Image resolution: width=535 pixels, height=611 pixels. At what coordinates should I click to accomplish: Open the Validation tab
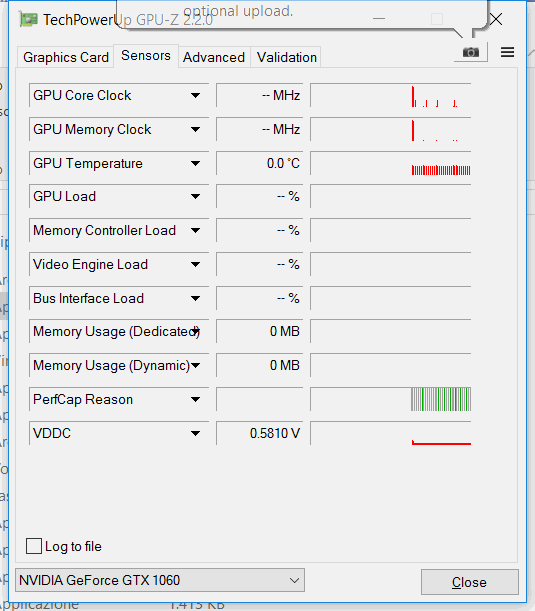click(286, 57)
